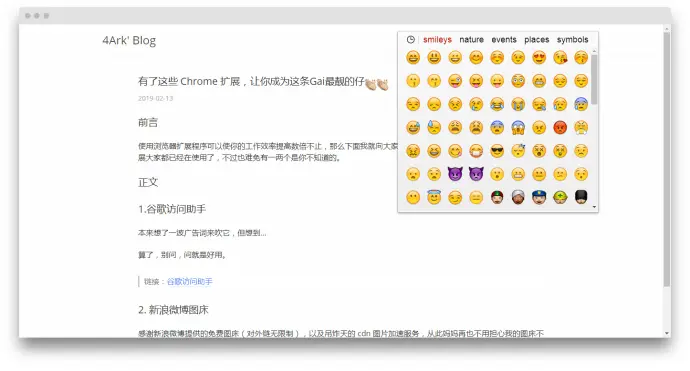690x371 pixels.
Task: Click the 正文 section heading
Action: pyautogui.click(x=148, y=182)
